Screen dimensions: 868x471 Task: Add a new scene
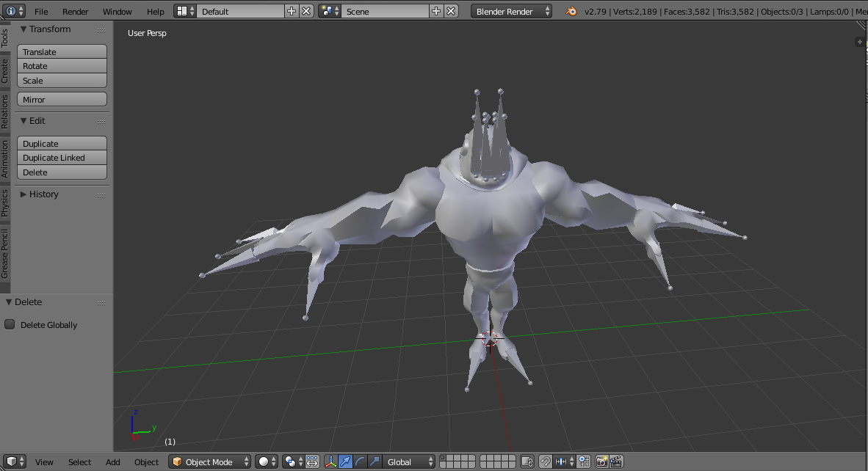[436, 11]
